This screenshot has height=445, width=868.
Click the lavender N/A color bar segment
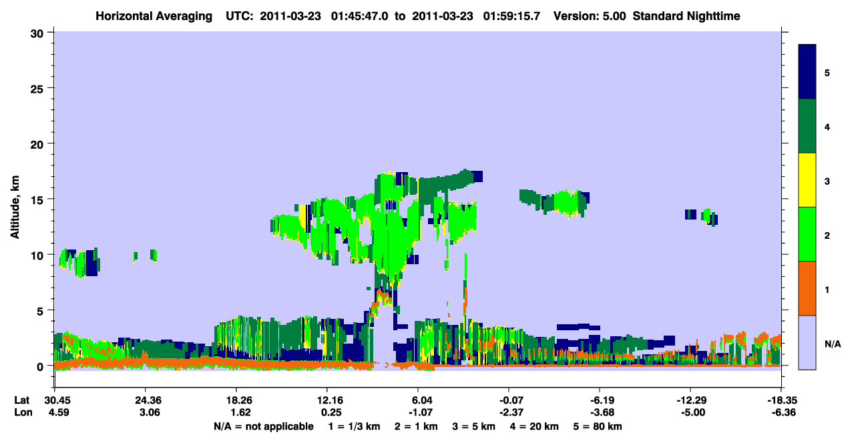coord(807,342)
